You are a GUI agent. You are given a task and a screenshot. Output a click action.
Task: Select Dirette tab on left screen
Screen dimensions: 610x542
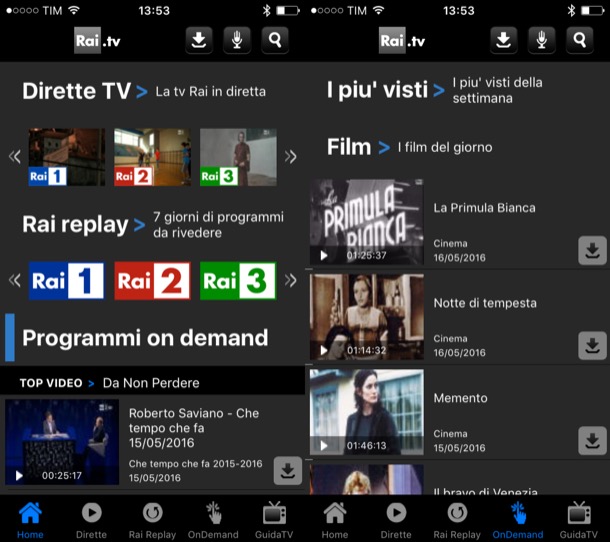tap(91, 520)
